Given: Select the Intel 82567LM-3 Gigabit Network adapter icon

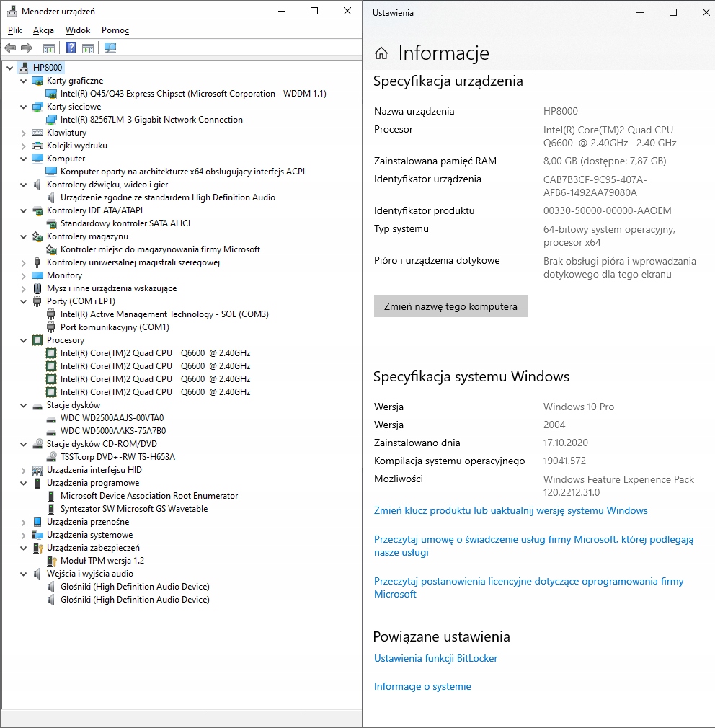Looking at the screenshot, I should coord(51,120).
